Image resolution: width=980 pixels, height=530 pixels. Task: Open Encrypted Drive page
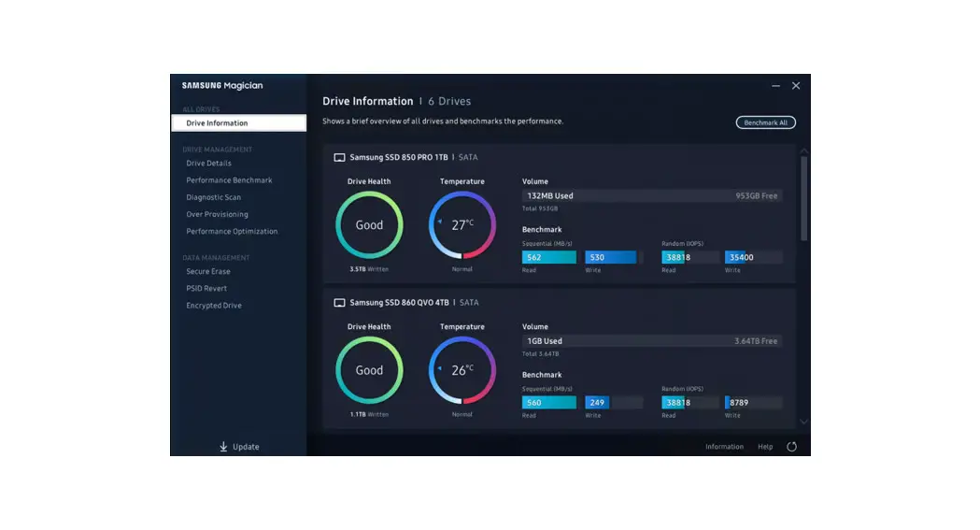point(214,305)
